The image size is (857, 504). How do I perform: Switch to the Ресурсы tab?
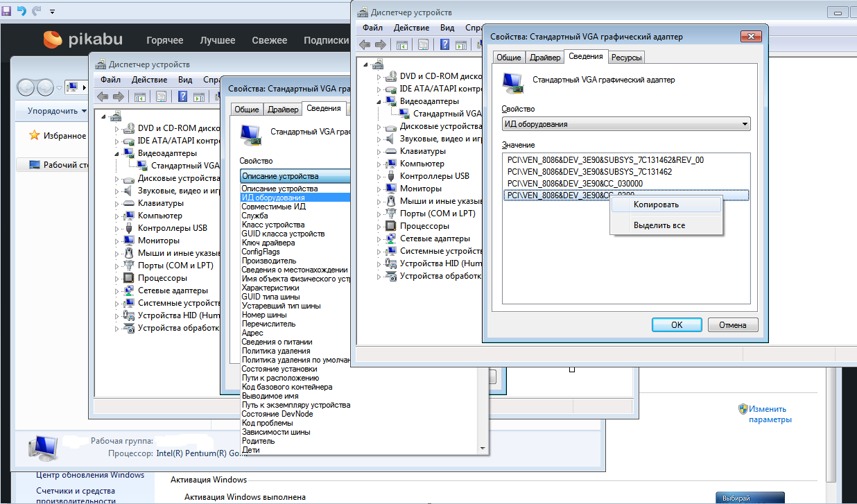pyautogui.click(x=626, y=58)
